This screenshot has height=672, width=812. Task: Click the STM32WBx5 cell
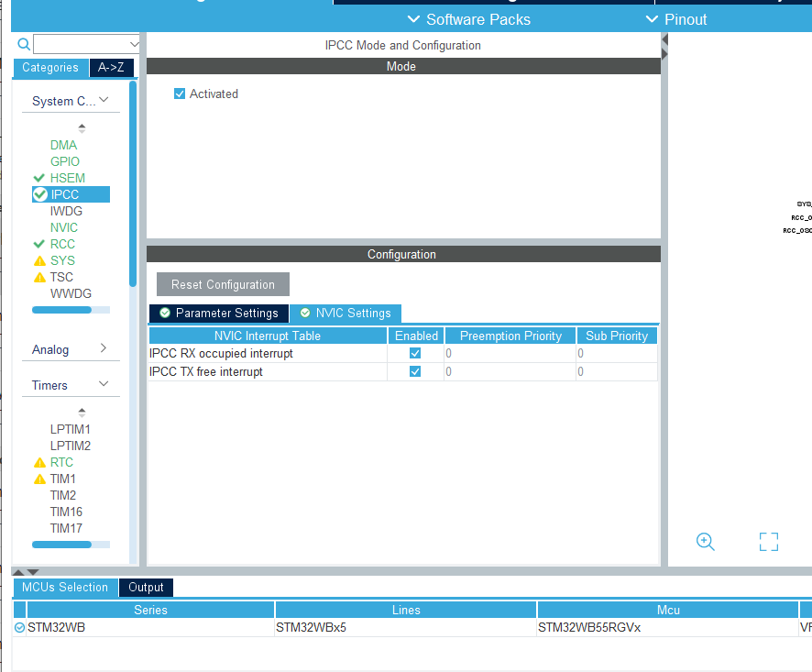(406, 627)
